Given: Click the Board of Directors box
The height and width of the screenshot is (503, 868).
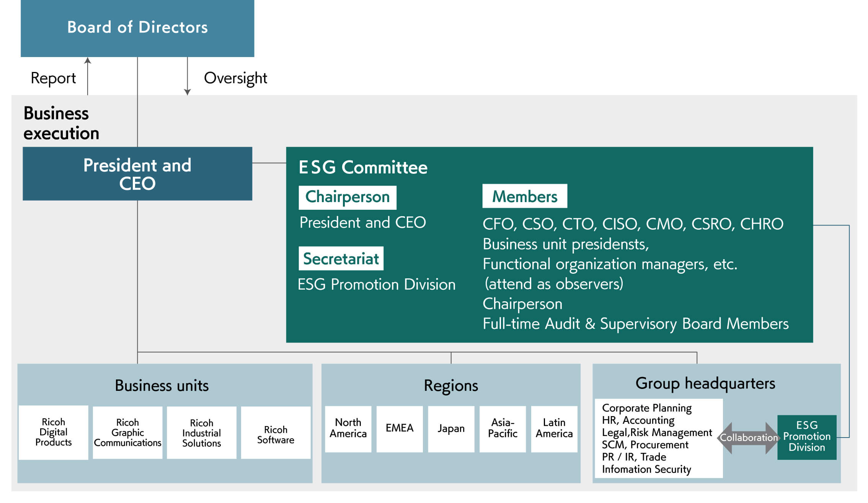Looking at the screenshot, I should 137,28.
